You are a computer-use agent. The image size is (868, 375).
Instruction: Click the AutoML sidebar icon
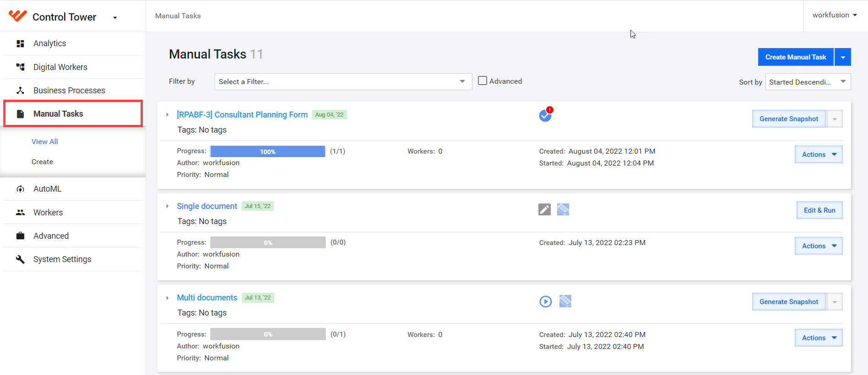click(20, 189)
